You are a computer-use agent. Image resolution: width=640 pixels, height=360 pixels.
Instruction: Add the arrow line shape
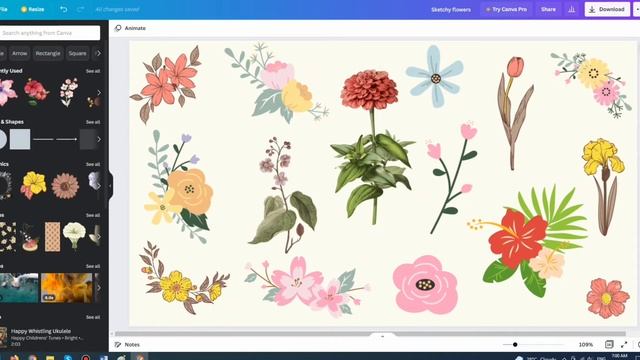[67, 139]
